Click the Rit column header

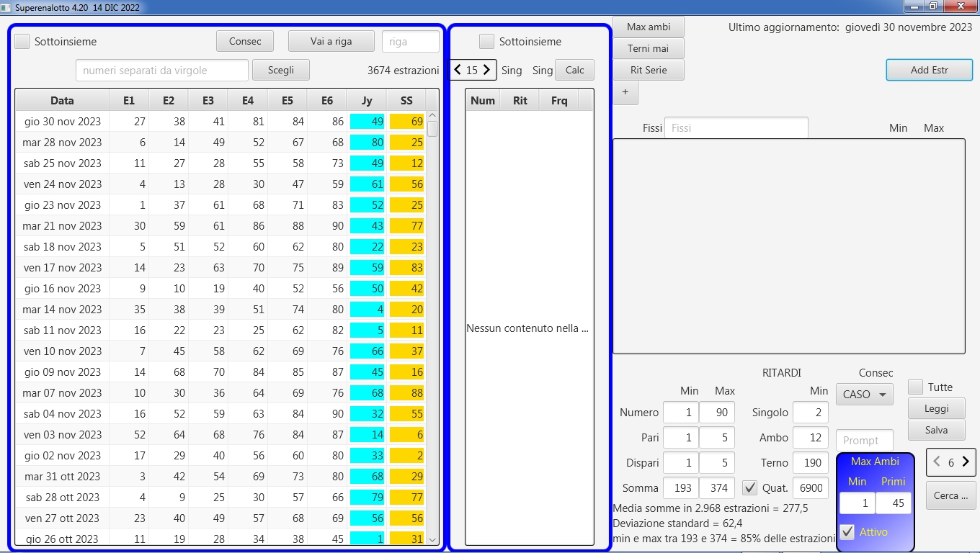click(520, 101)
